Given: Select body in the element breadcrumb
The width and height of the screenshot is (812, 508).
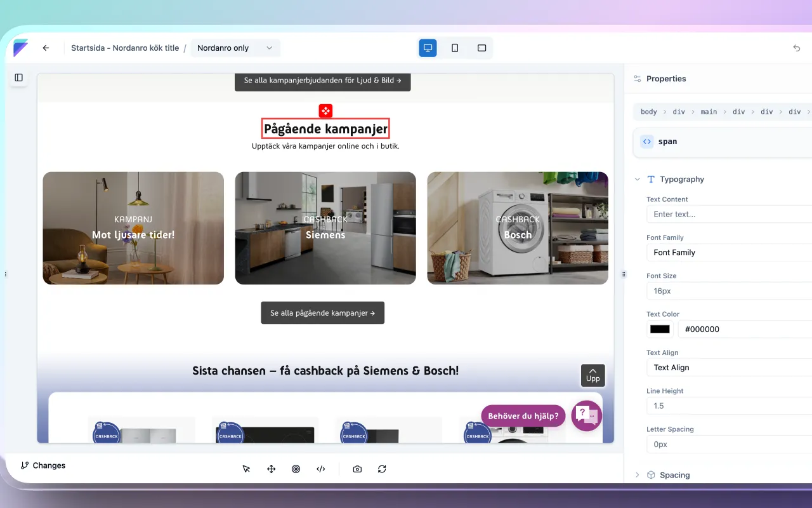Looking at the screenshot, I should coord(649,112).
